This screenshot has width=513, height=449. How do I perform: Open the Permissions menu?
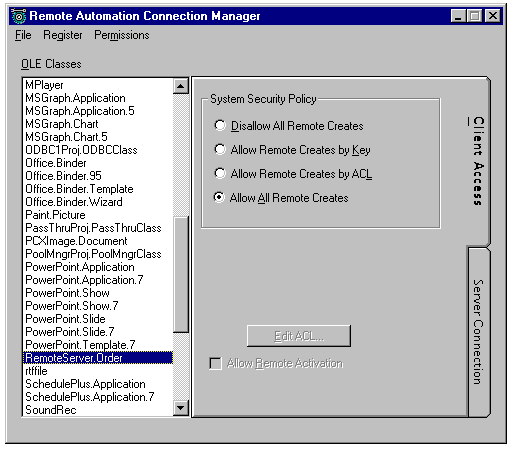tap(122, 35)
